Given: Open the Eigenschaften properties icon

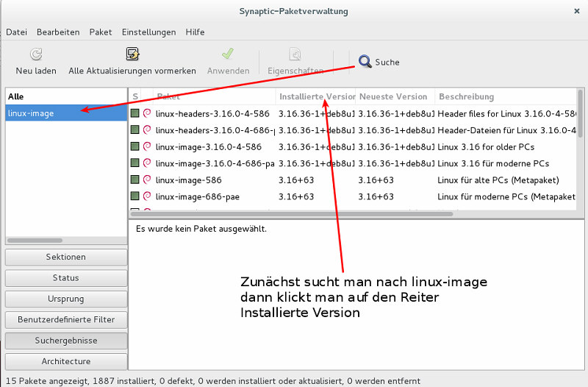Looking at the screenshot, I should tap(295, 54).
